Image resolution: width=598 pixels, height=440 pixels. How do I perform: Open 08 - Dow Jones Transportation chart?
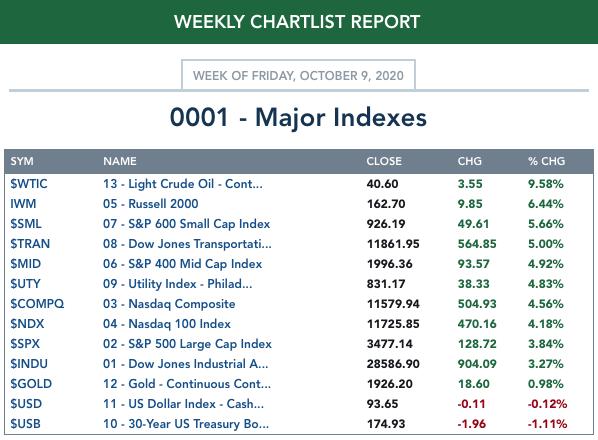(x=187, y=244)
